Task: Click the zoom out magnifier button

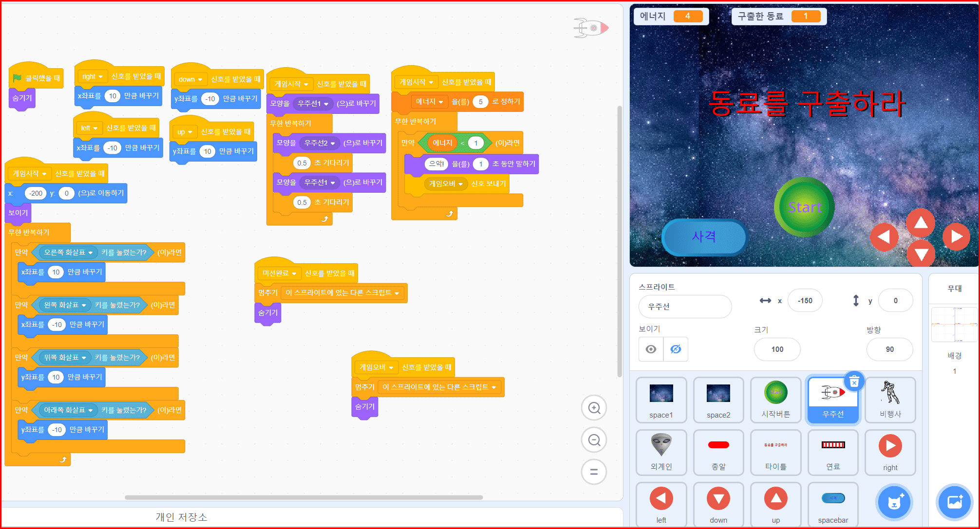Action: pyautogui.click(x=594, y=440)
